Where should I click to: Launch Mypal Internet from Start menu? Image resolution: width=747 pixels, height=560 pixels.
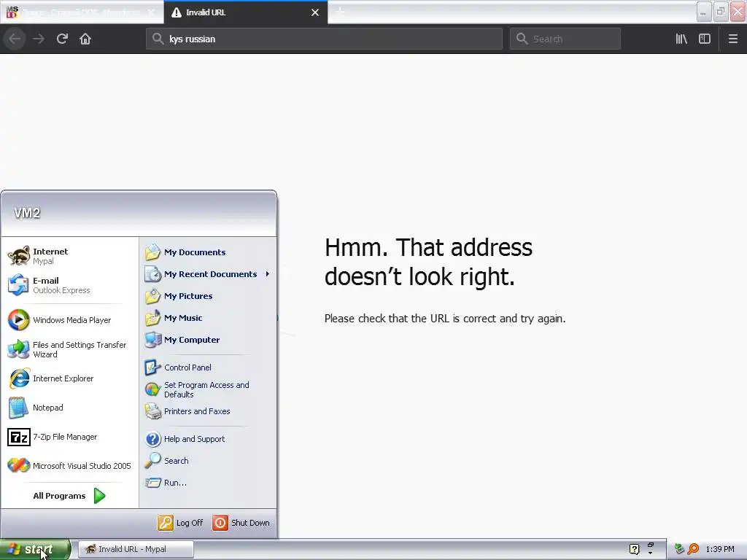69,256
